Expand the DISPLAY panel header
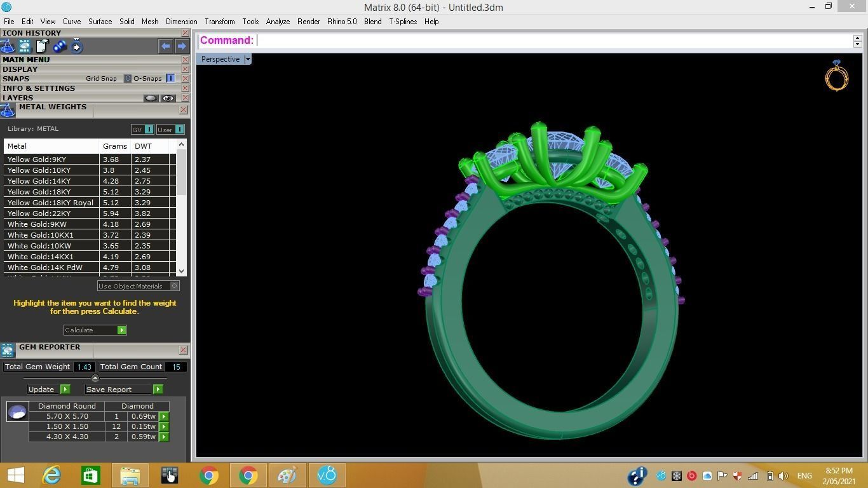Image resolution: width=868 pixels, height=488 pixels. (x=20, y=69)
